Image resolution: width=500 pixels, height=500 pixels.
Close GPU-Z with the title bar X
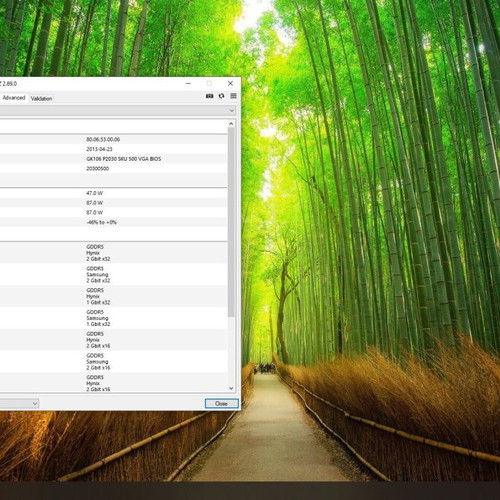pos(230,83)
